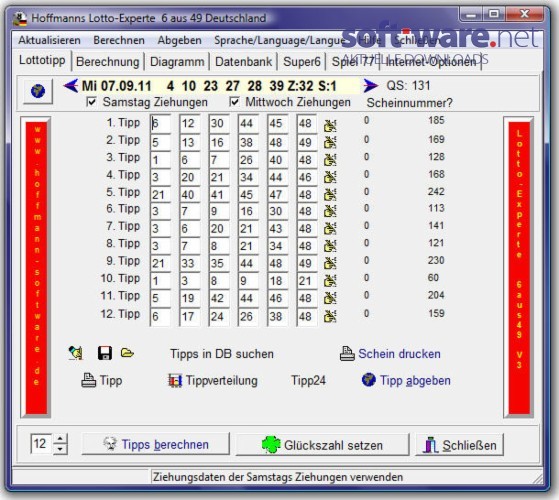The height and width of the screenshot is (500, 559).
Task: Click the clear tips brush icon
Action: (x=76, y=353)
